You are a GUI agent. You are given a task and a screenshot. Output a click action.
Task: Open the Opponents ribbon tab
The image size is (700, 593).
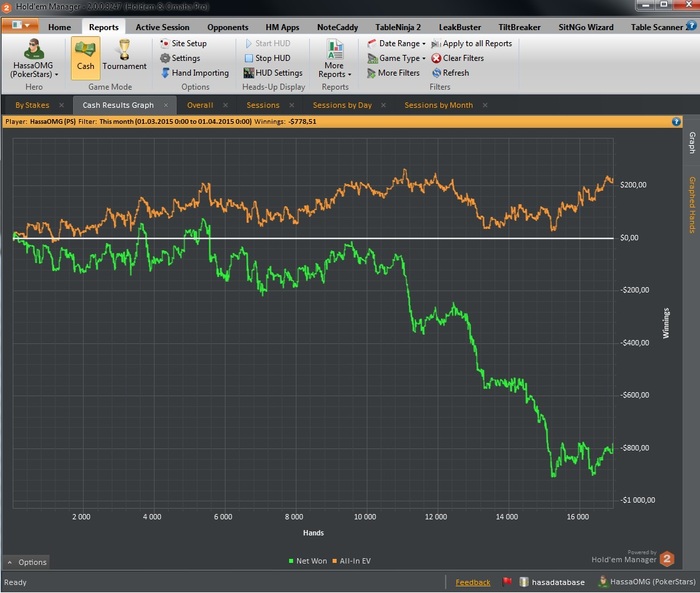coord(228,27)
